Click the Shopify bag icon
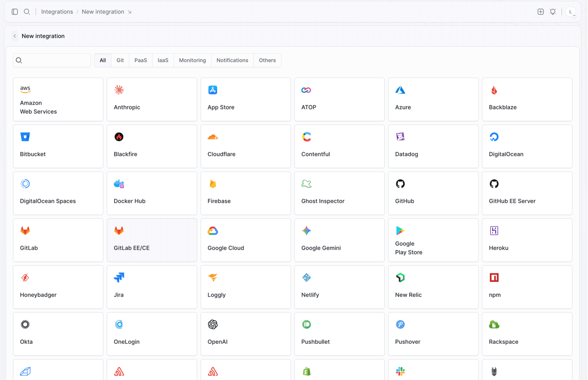Image resolution: width=588 pixels, height=380 pixels. coord(307,371)
